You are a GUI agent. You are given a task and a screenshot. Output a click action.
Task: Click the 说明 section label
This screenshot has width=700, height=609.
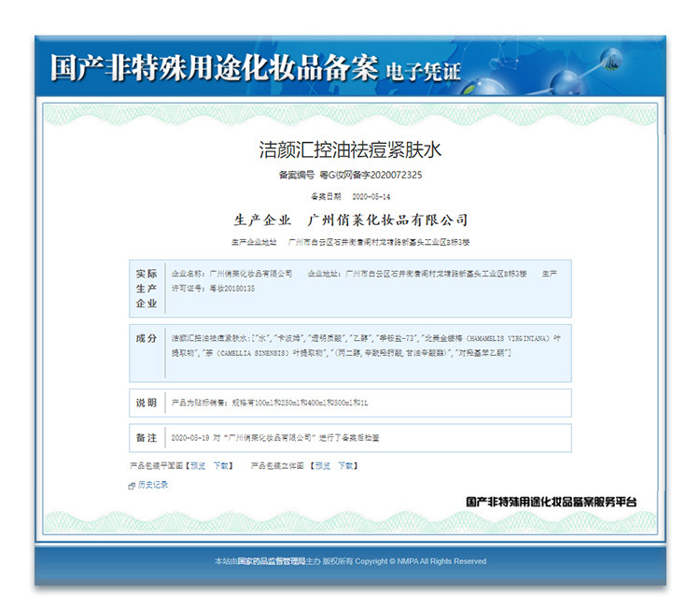[147, 403]
